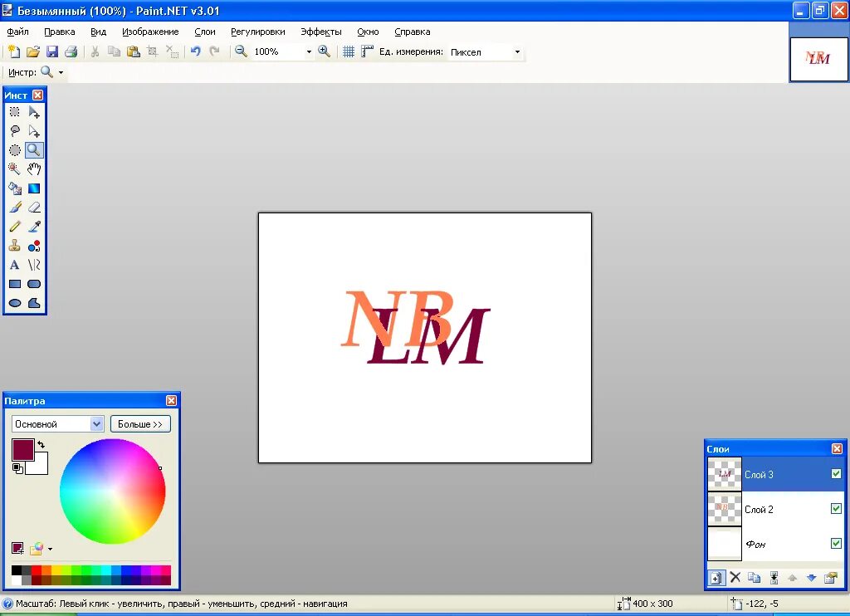Choose the Lasso Select tool
This screenshot has height=616, width=850.
click(15, 130)
